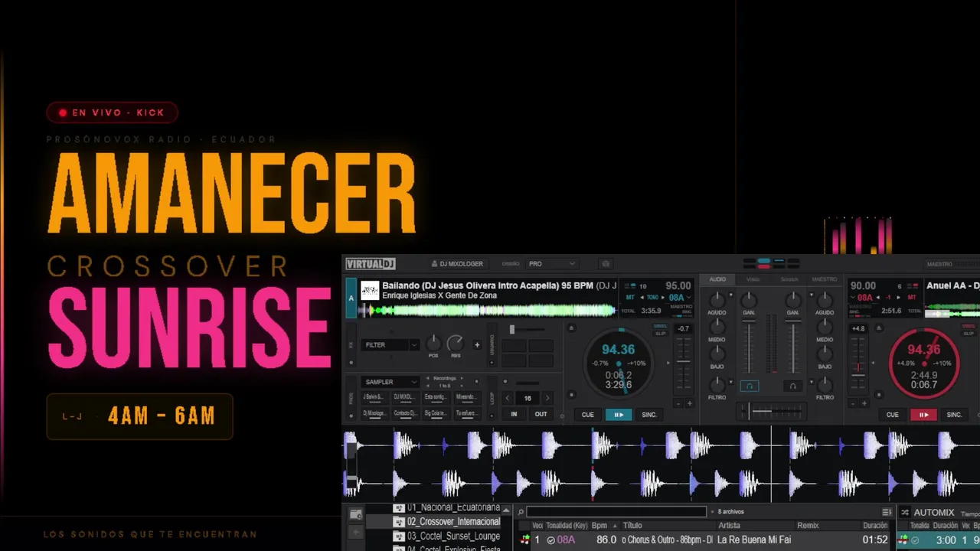The width and height of the screenshot is (980, 551).
Task: Select 02_Crossover_Internacional folder
Action: (x=454, y=522)
